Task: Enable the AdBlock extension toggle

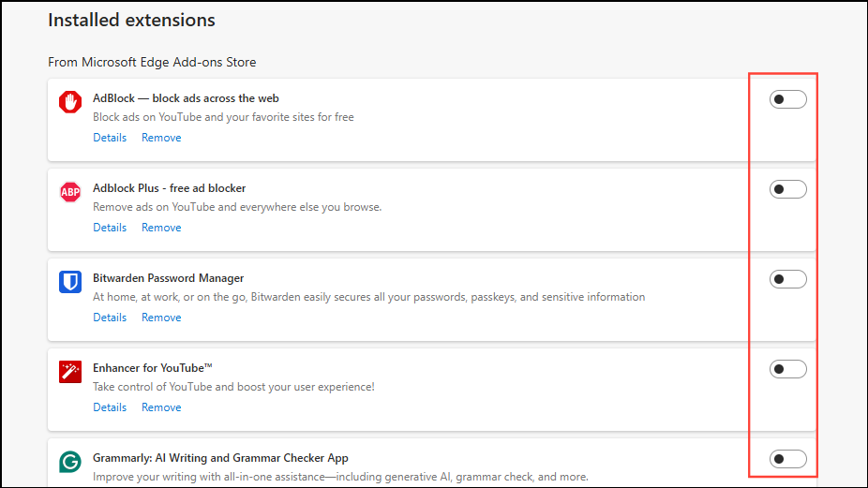Action: point(787,99)
